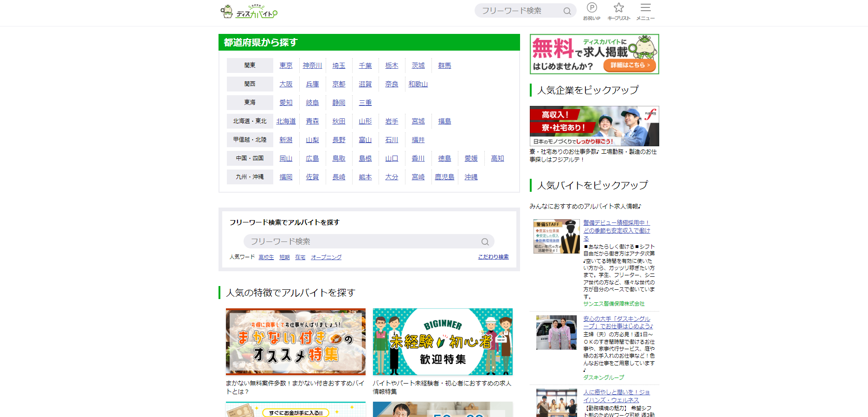Select 広島 prefecture link

[x=312, y=158]
